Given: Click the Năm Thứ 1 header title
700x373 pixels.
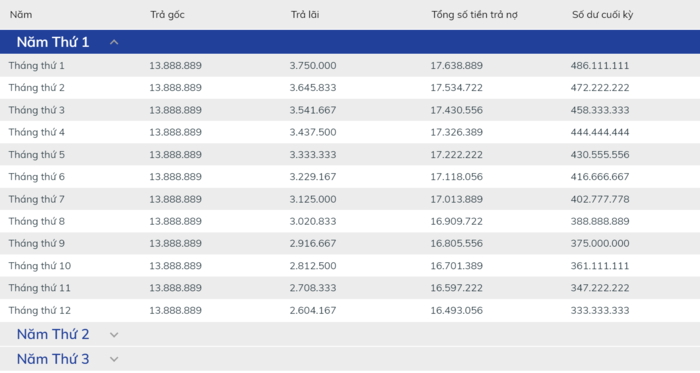Looking at the screenshot, I should 53,42.
